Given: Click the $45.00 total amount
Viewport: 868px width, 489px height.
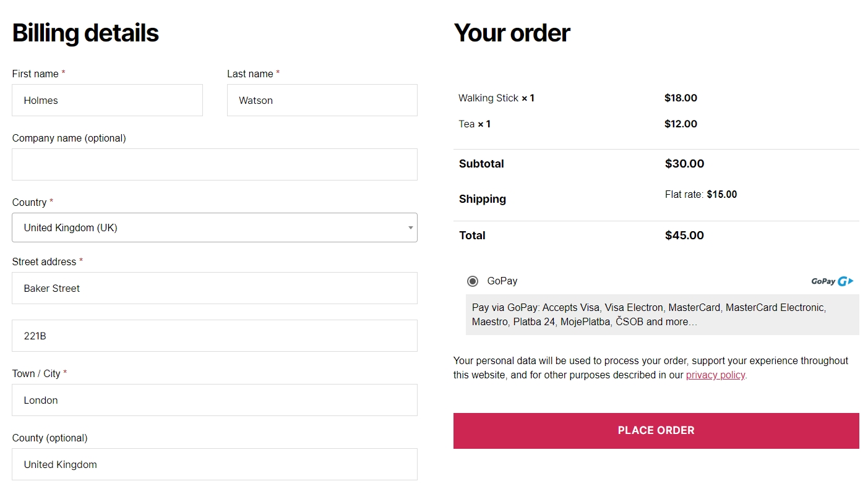Looking at the screenshot, I should (684, 235).
